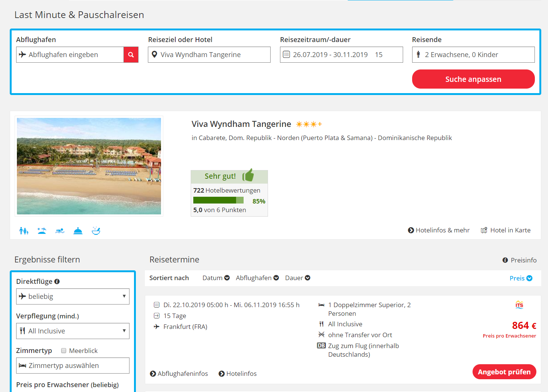Open the Reisezeitraum date range picker
Viewport: 548px width, 392px height.
click(341, 54)
